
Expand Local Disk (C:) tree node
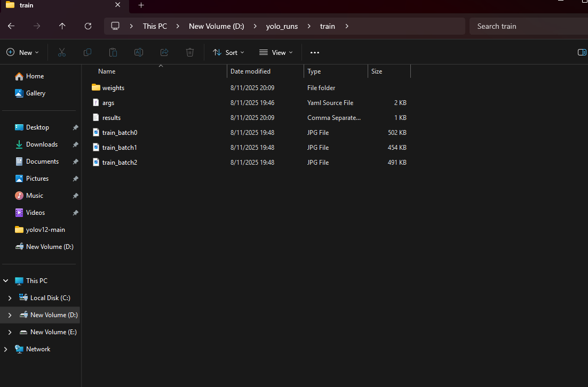[x=10, y=298]
